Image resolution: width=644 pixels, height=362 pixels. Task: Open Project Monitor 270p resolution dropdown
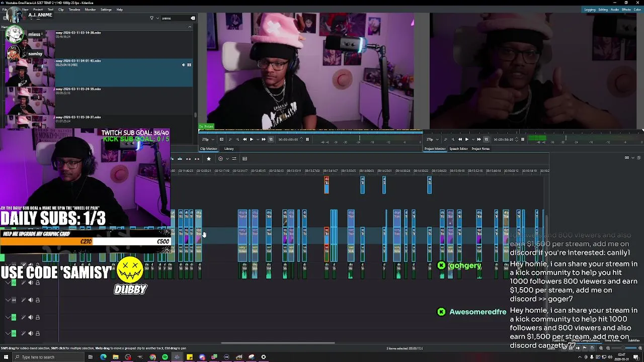pyautogui.click(x=433, y=139)
